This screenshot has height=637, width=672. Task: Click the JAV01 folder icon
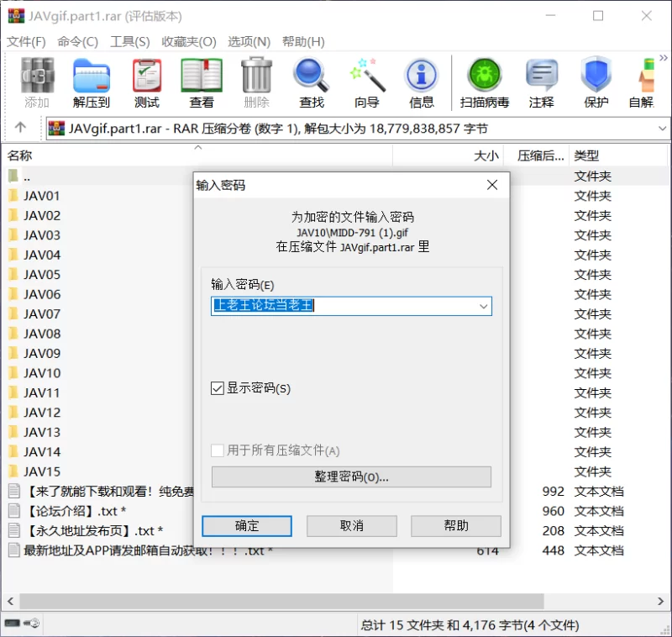point(13,196)
